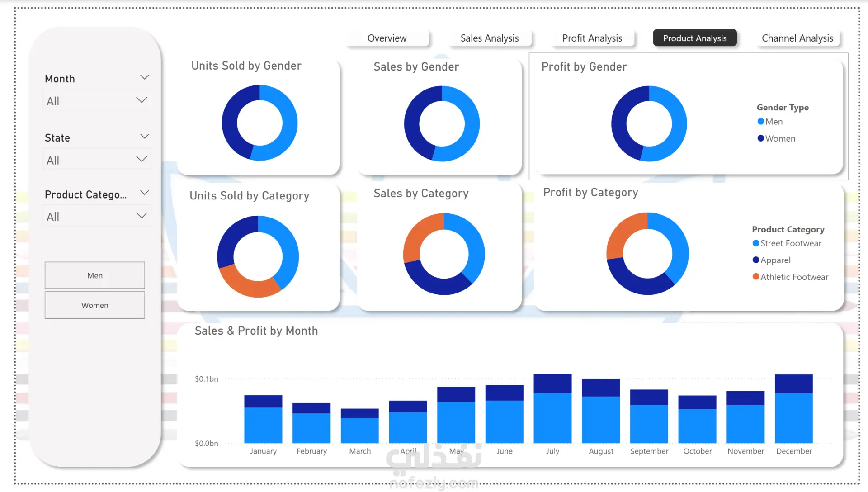Select Profit by Gender donut chart
Screen dimensions: 868x492
pos(649,123)
